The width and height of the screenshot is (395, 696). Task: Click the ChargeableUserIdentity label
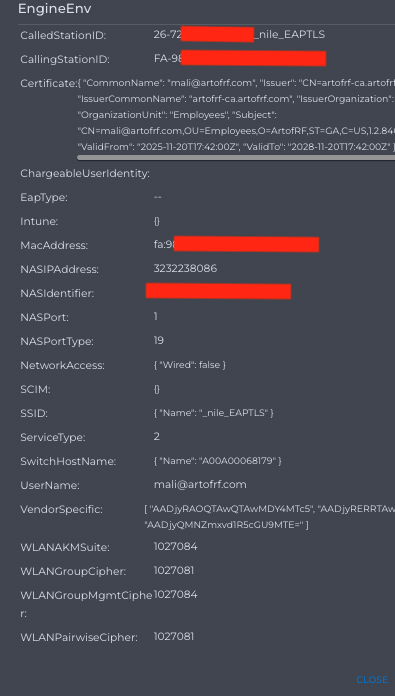click(85, 174)
